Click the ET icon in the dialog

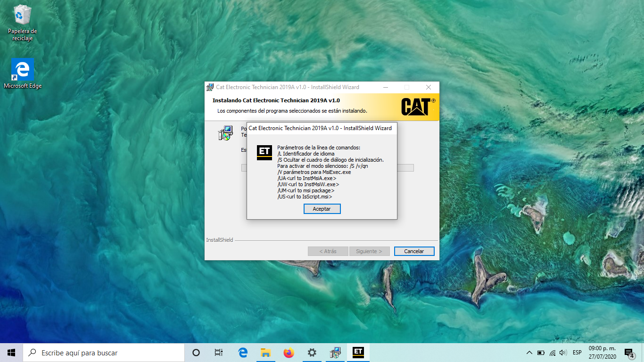[264, 152]
